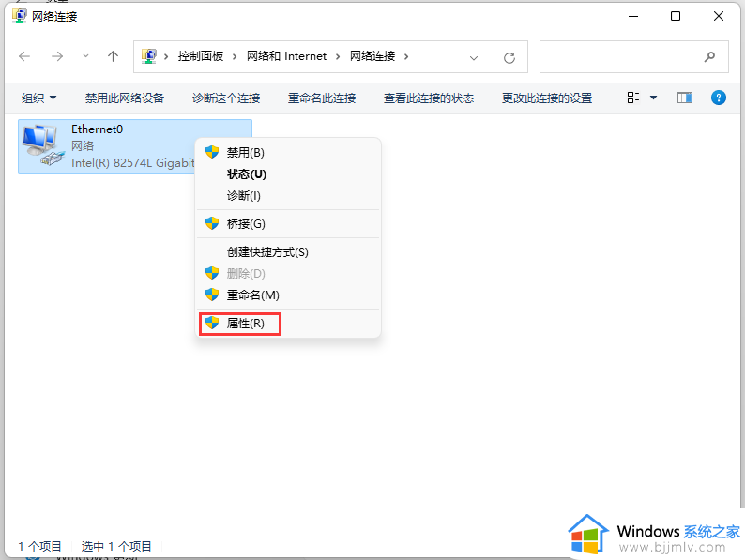This screenshot has width=745, height=560.
Task: Click the Ethernet0 connection name
Action: click(97, 129)
